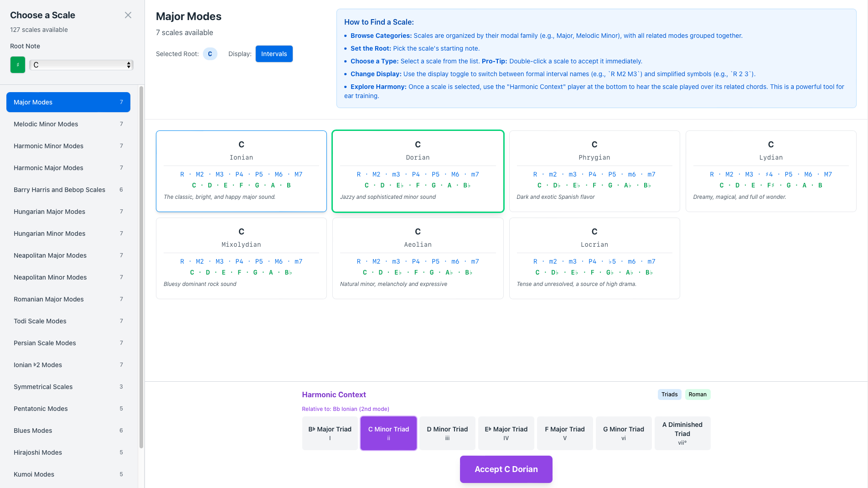Pick the C Locrian scale card

point(594,258)
